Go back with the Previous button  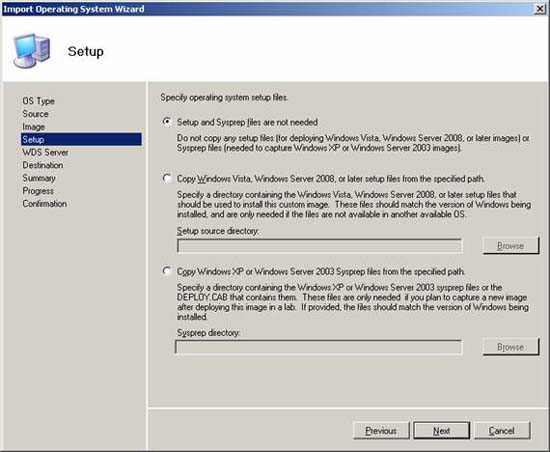[381, 431]
